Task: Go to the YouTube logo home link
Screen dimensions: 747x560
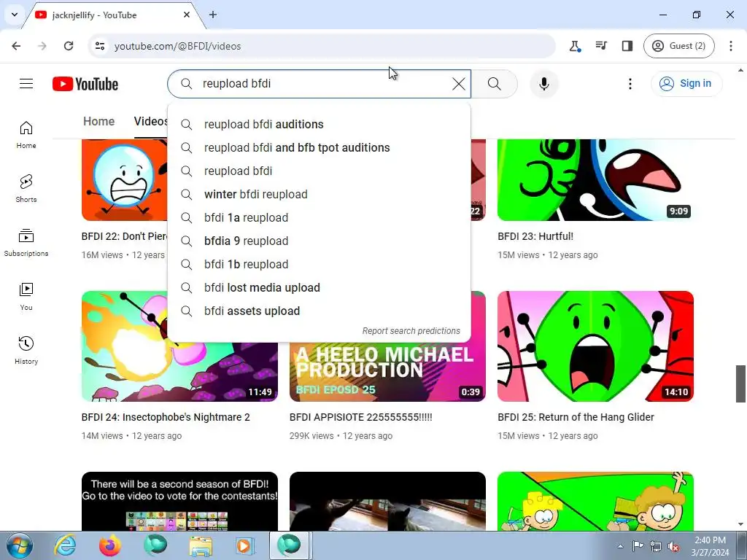Action: point(85,84)
